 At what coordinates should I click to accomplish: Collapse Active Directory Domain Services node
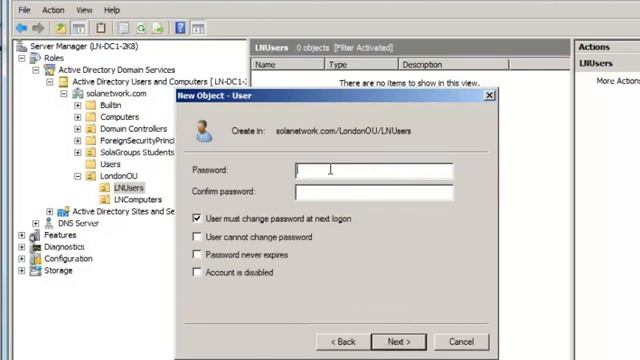pyautogui.click(x=36, y=70)
